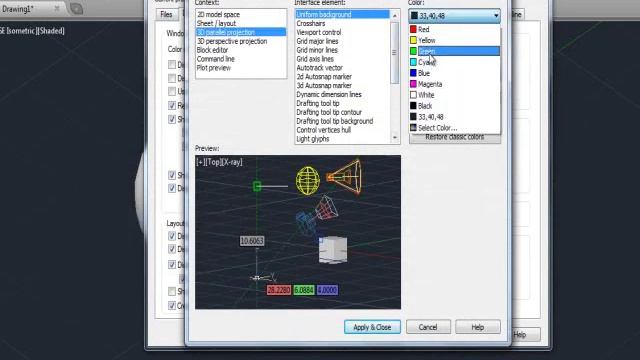Select Drafting tool tip background element
Image resolution: width=640 pixels, height=360 pixels.
(x=342, y=121)
